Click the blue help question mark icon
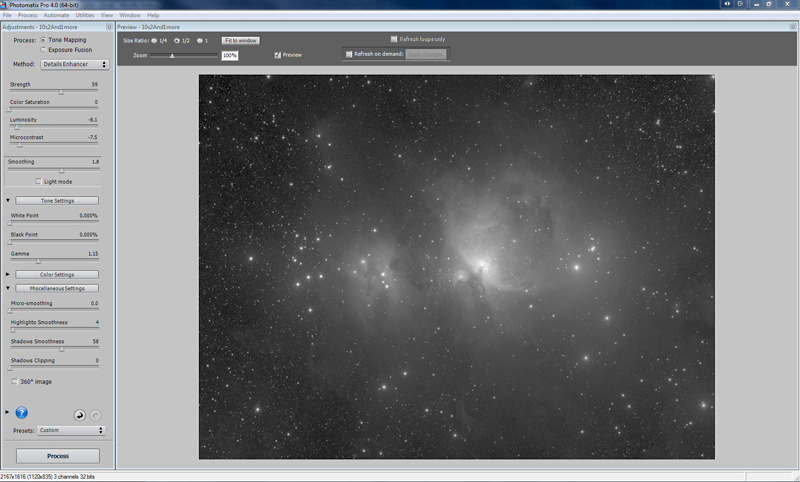Screen dimensions: 800x482 [21, 413]
